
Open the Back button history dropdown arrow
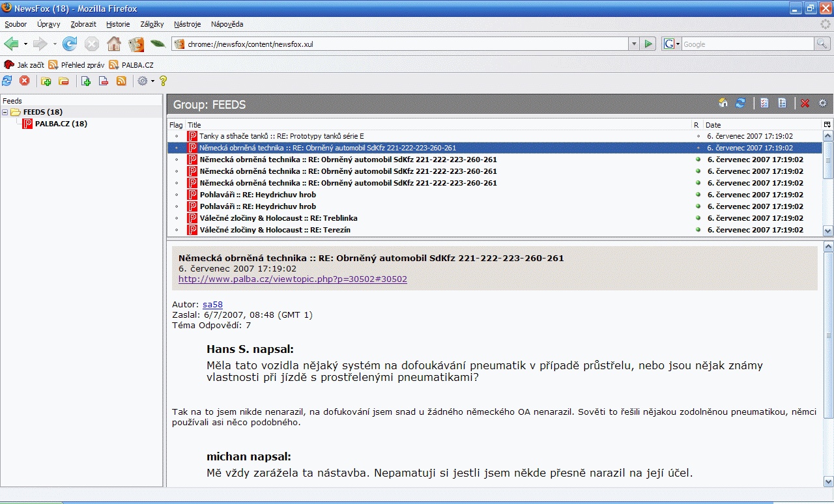point(25,44)
